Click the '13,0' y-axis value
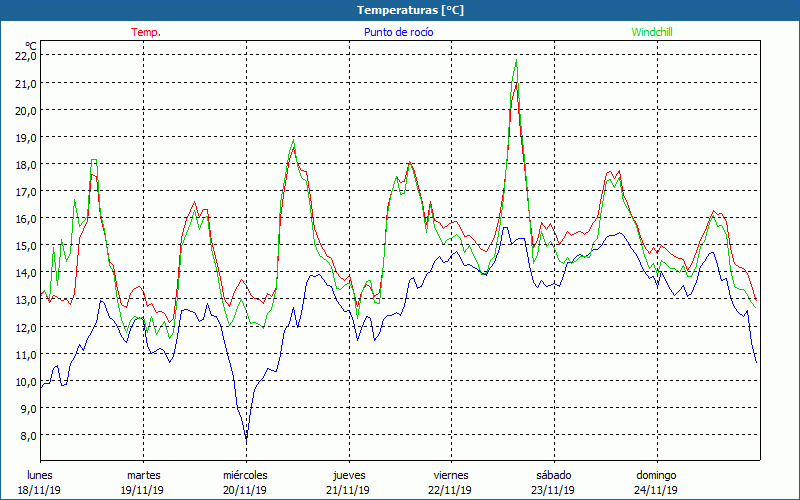800x500 pixels. 26,299
